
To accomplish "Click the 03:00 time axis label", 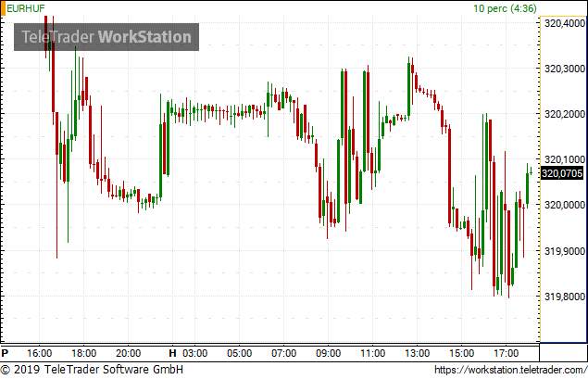I will coord(195,353).
